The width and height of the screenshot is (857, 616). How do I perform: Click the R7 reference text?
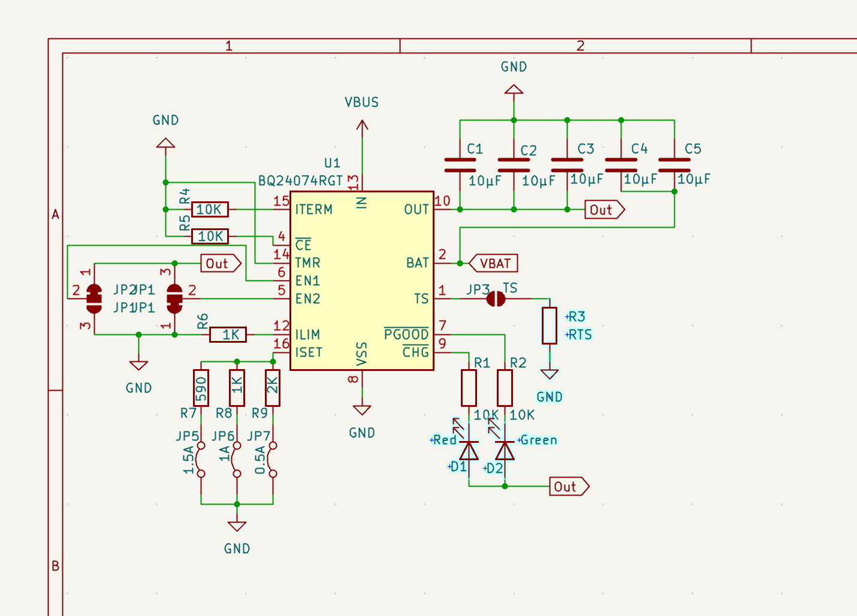[188, 413]
